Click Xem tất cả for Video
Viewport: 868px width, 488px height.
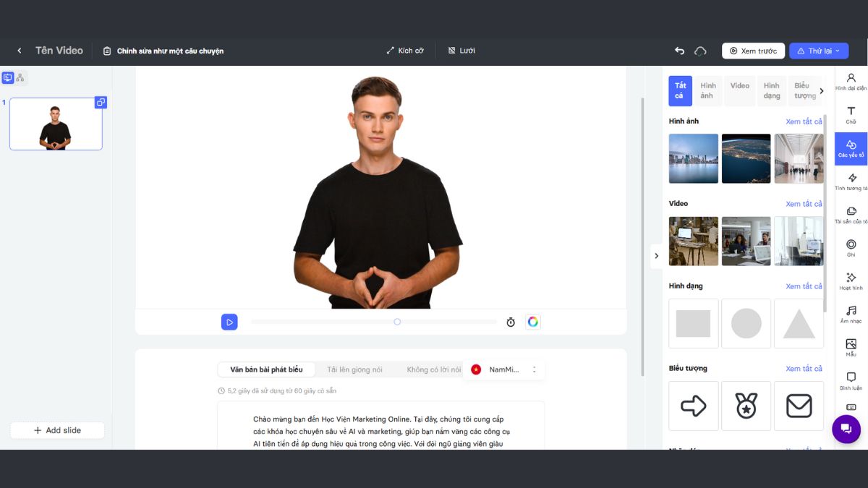[x=804, y=204]
